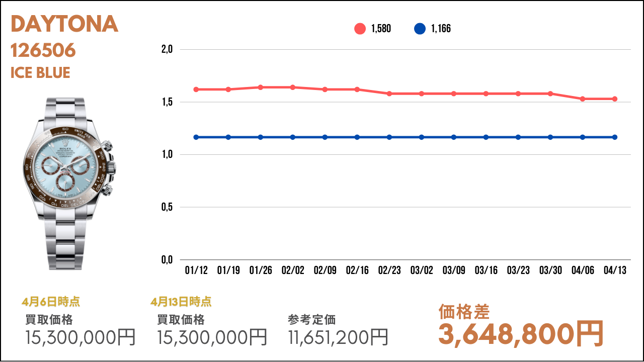
Task: Click the 2,0 y-axis label
Action: (167, 50)
